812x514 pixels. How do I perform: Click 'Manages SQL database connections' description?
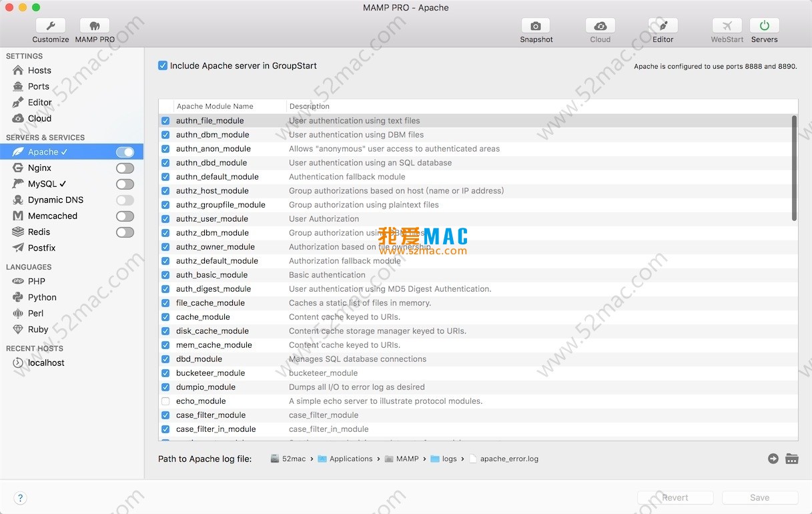pyautogui.click(x=358, y=359)
